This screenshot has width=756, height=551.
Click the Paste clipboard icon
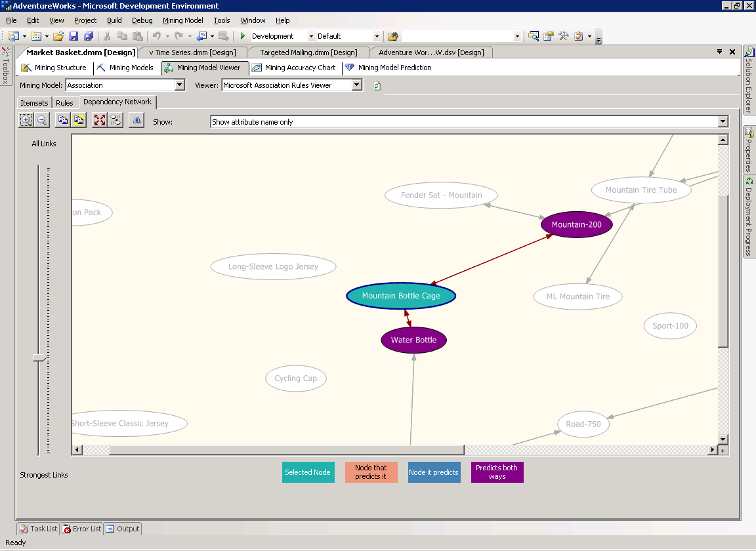click(138, 36)
